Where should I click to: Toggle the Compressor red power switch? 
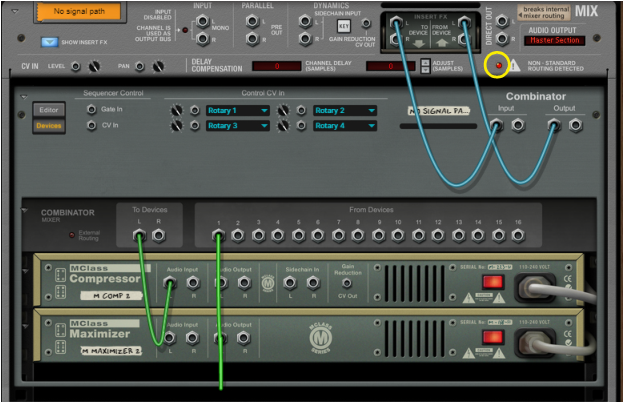pyautogui.click(x=493, y=282)
